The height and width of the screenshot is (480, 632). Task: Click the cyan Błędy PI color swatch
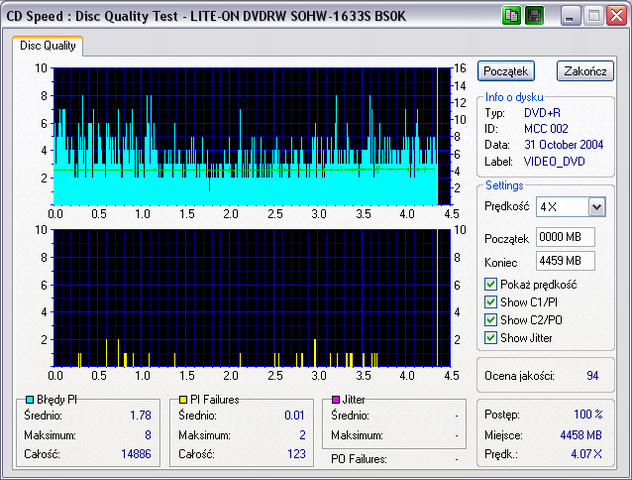coord(29,400)
